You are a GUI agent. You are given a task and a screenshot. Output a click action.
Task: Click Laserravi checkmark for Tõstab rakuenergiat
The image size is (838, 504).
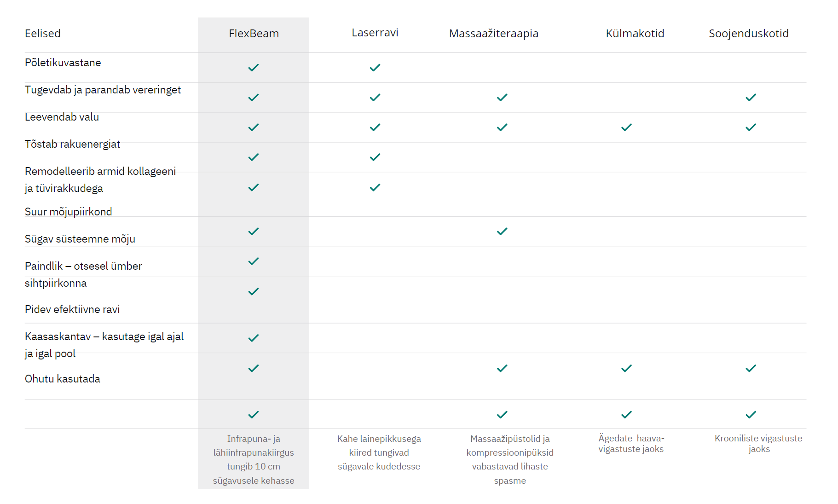375,157
